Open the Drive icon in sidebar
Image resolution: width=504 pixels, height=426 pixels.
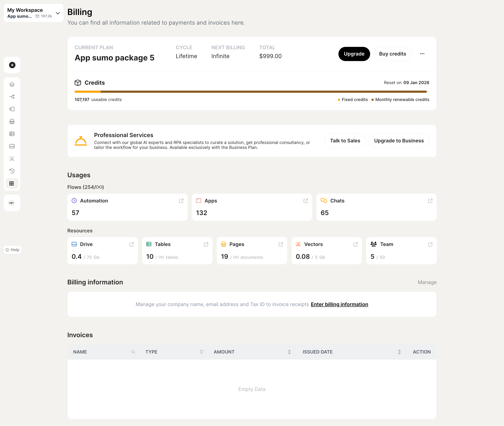pyautogui.click(x=12, y=146)
